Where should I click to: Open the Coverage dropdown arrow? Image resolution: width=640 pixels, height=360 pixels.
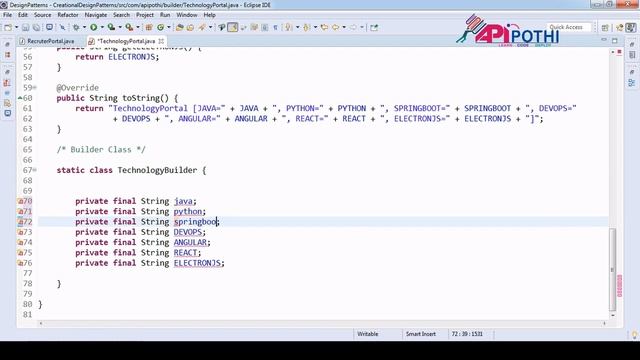point(120,27)
